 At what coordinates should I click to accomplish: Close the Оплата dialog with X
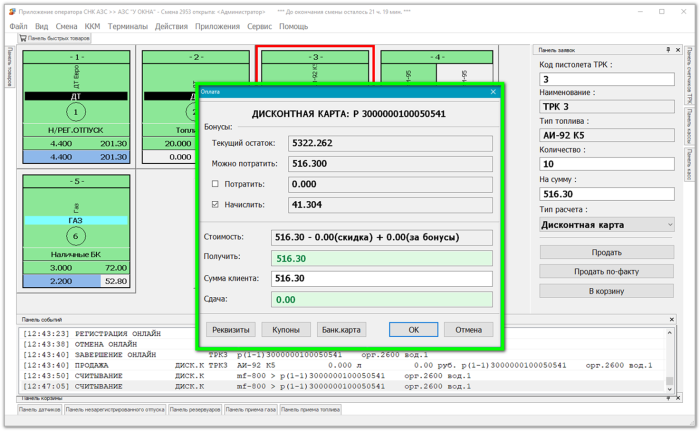(x=493, y=92)
